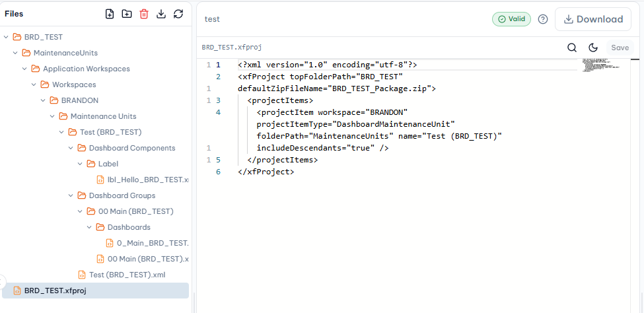Click the sidebar collapse handle at left edge
644x313 pixels.
tap(1, 282)
